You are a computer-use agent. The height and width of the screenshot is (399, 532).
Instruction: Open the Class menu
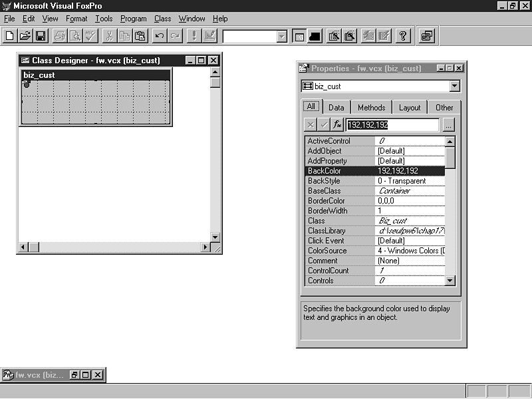point(162,19)
